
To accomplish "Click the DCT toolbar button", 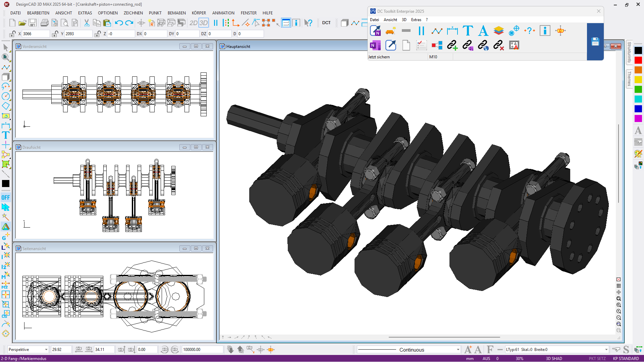I will point(326,23).
